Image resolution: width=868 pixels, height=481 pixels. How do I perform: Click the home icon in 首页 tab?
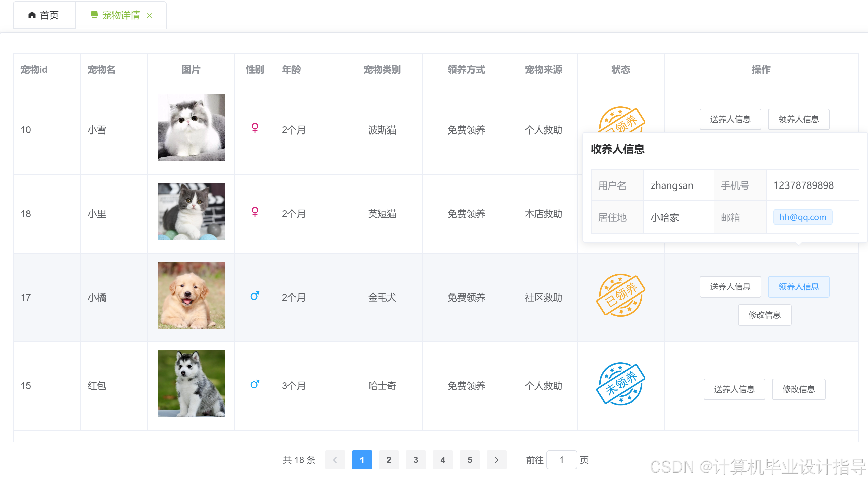click(32, 15)
